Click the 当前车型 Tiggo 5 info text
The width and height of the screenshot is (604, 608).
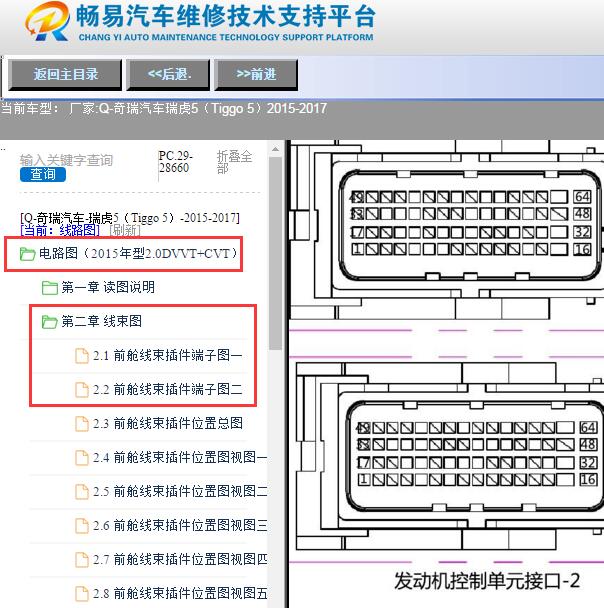coord(164,109)
